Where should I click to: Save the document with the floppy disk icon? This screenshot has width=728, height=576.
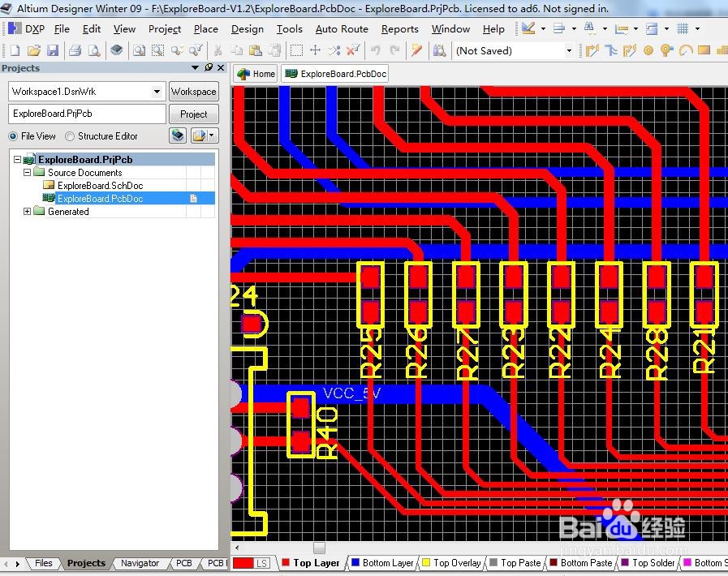(x=53, y=50)
